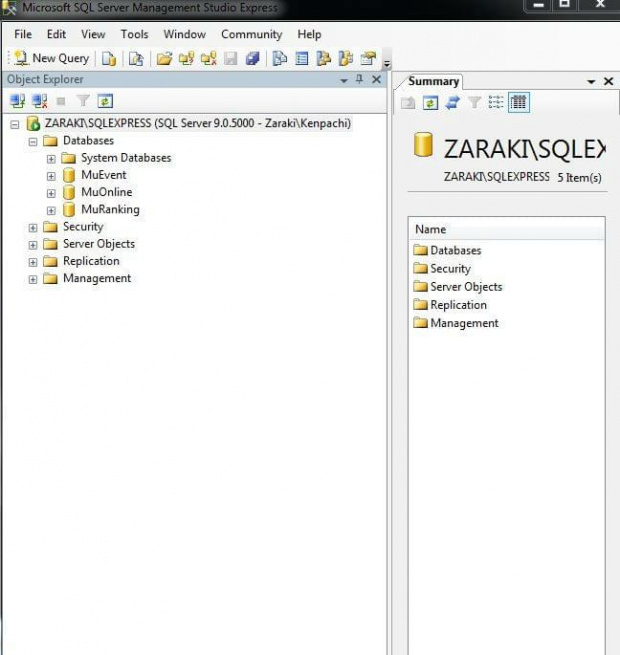Click the Open File folder icon in toolbar
This screenshot has width=620, height=655.
click(x=165, y=58)
